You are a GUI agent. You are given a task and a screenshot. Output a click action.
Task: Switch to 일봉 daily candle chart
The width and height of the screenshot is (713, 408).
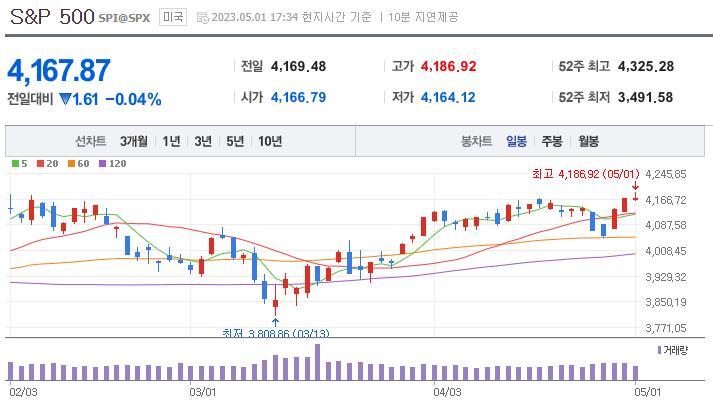click(517, 141)
